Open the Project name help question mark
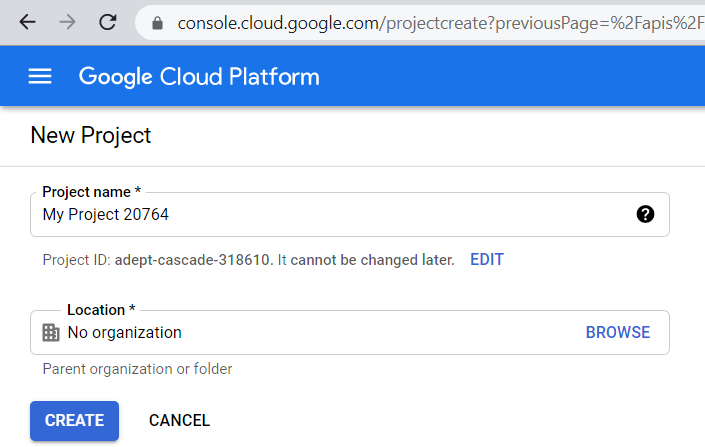 click(x=645, y=214)
